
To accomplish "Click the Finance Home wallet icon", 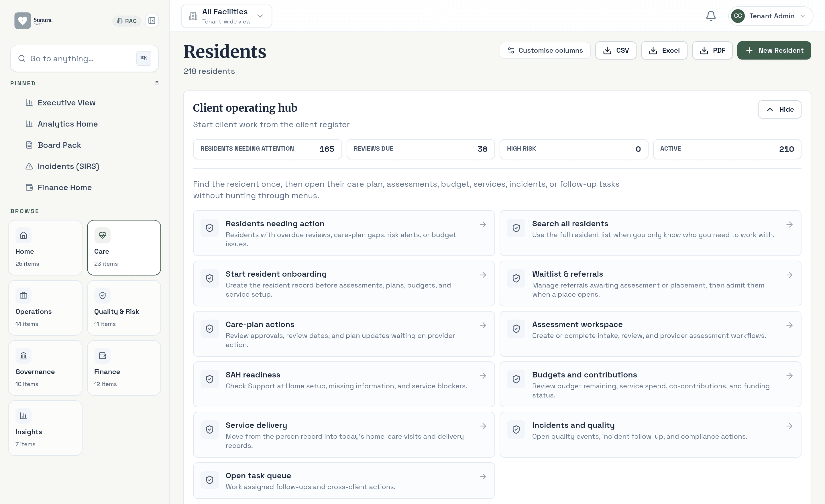I will tap(29, 187).
